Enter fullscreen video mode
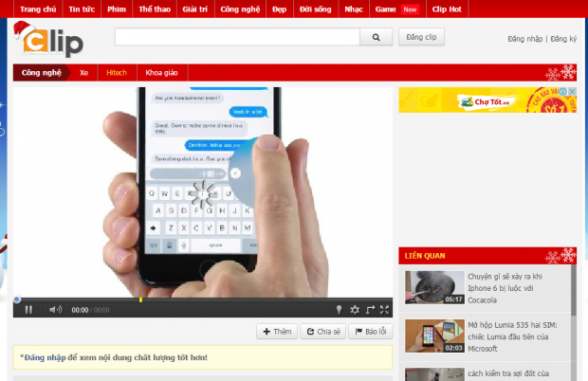This screenshot has height=381, width=588. [385, 309]
